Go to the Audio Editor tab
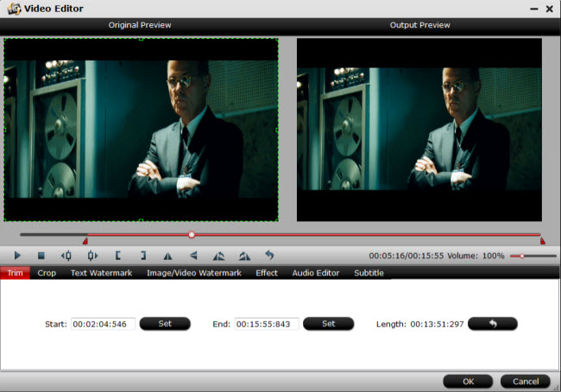561x392 pixels. point(315,273)
